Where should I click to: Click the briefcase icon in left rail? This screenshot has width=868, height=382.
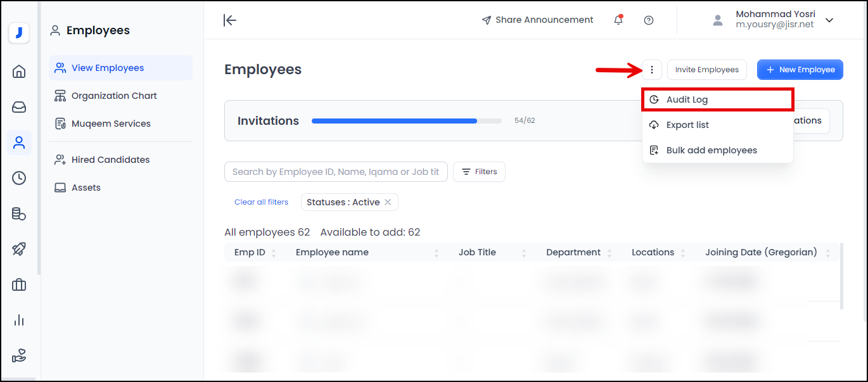pyautogui.click(x=19, y=284)
